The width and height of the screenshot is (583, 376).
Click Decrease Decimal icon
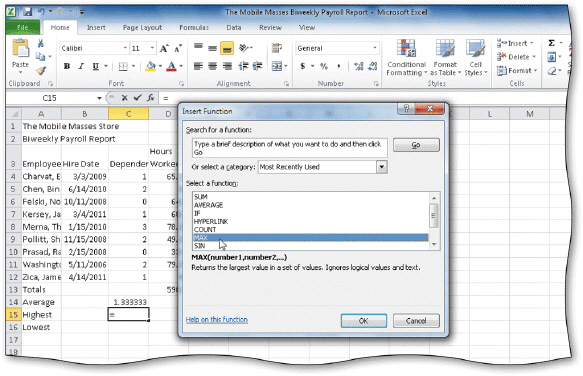coord(373,66)
